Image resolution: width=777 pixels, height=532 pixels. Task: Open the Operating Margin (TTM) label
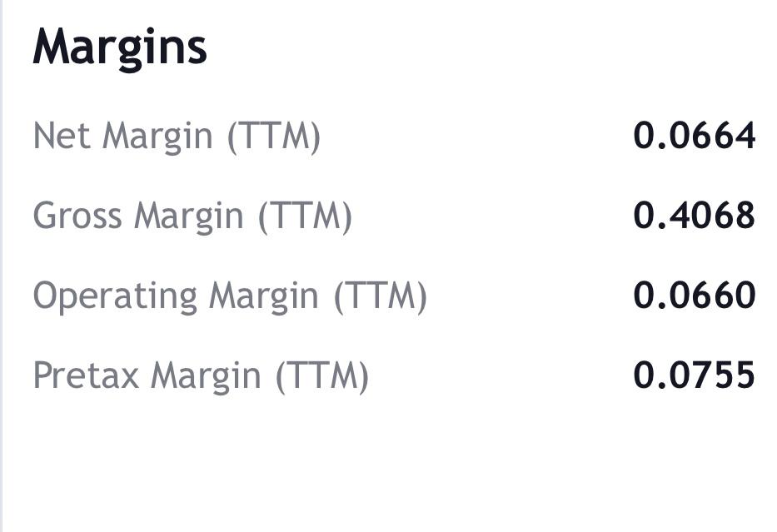tap(229, 296)
